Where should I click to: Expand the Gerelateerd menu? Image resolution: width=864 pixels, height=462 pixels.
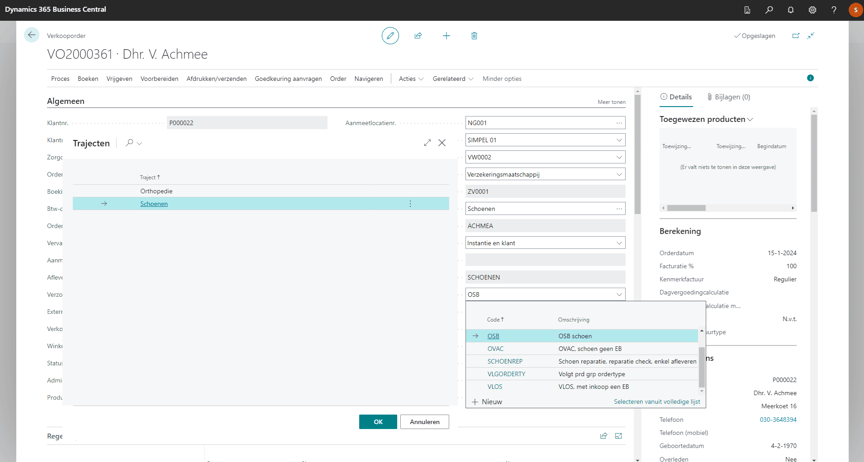(453, 79)
